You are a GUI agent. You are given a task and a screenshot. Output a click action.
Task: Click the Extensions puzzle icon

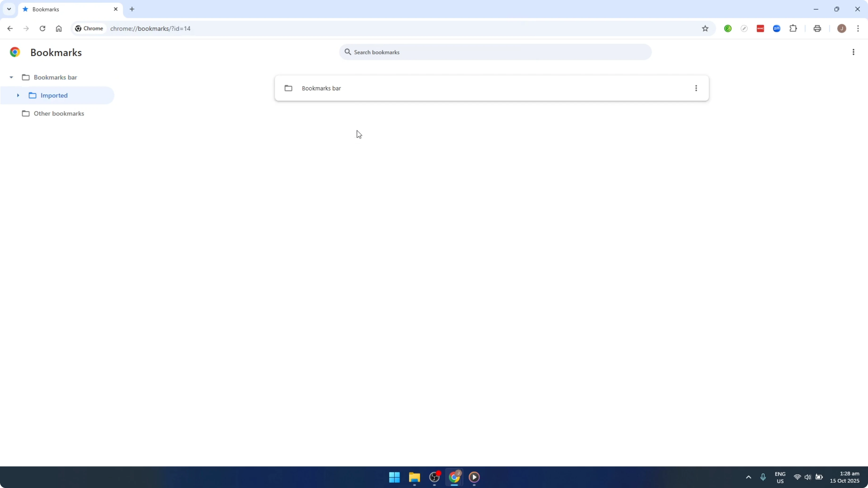coord(793,28)
